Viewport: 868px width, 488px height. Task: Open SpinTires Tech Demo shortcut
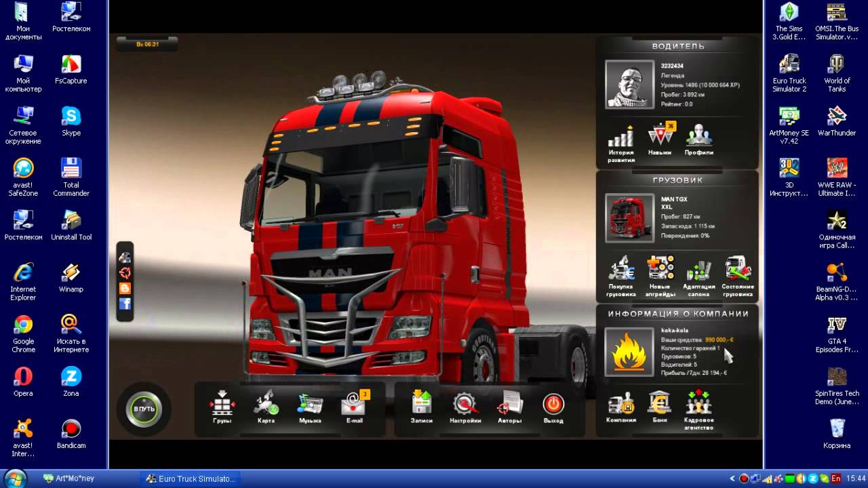(x=837, y=387)
